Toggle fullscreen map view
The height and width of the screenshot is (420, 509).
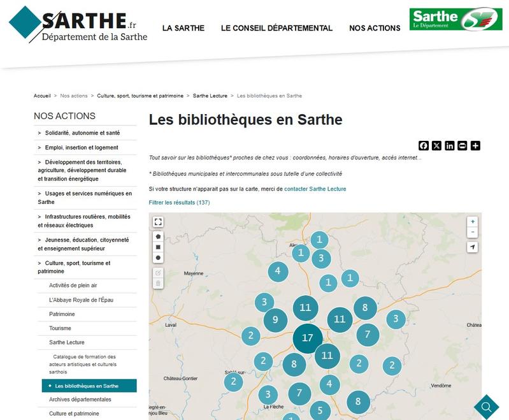pyautogui.click(x=159, y=222)
